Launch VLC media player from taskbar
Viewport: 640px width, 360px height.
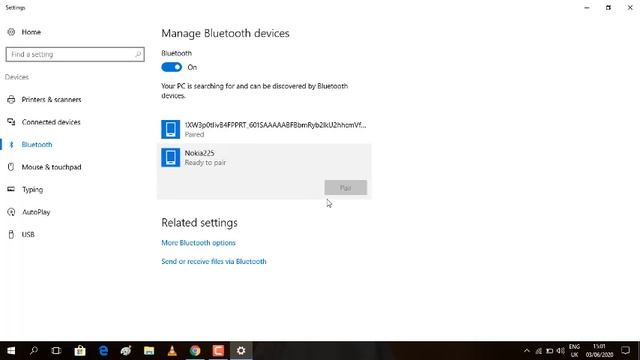pyautogui.click(x=172, y=351)
